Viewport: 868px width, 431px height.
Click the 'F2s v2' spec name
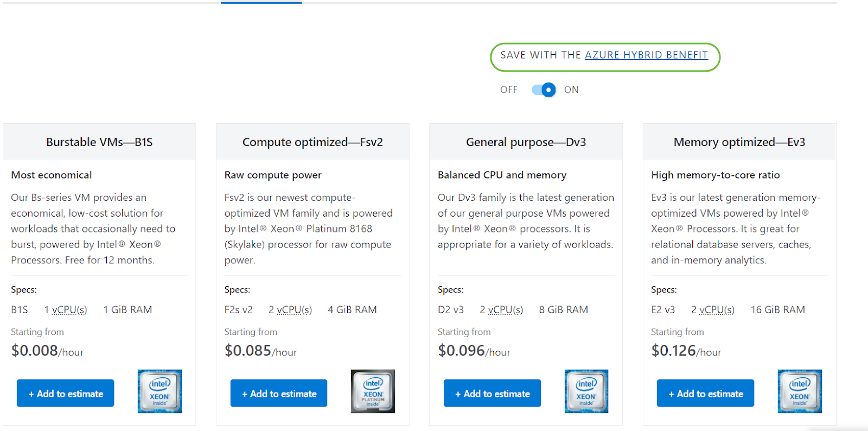click(x=239, y=309)
